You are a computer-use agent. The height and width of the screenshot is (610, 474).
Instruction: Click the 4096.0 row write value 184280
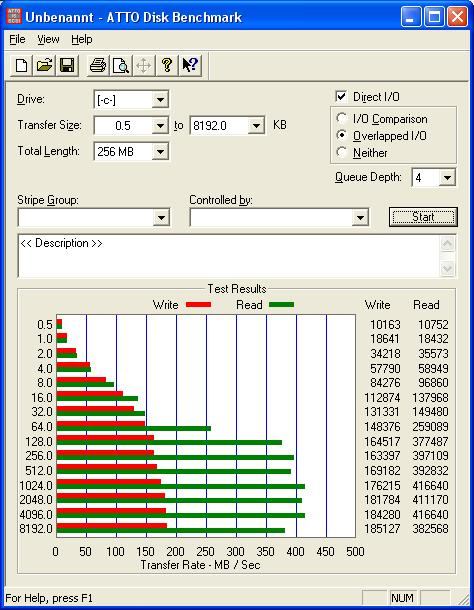point(382,514)
